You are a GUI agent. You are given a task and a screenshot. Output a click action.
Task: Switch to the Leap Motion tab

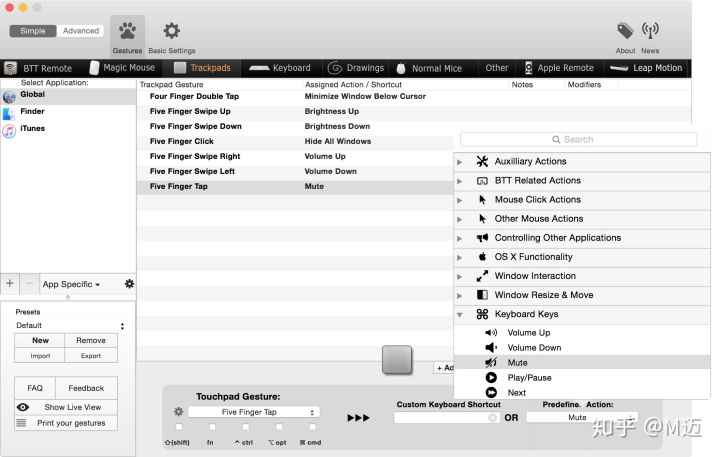646,68
